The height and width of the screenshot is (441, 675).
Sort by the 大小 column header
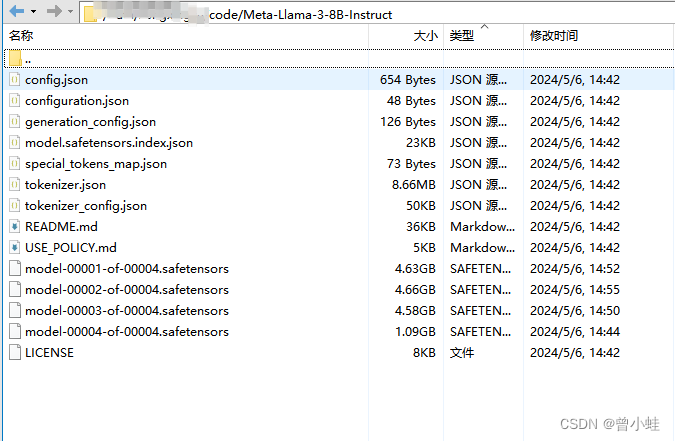click(425, 36)
